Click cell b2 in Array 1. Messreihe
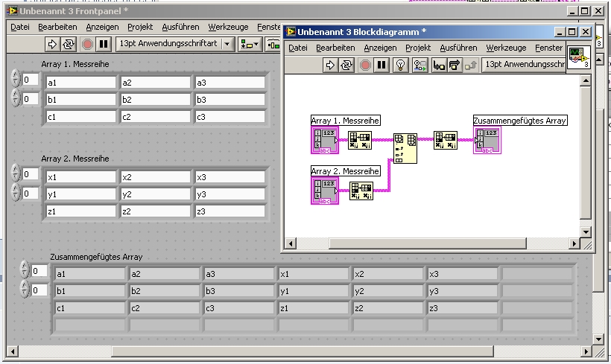The width and height of the screenshot is (611, 364). tap(156, 100)
